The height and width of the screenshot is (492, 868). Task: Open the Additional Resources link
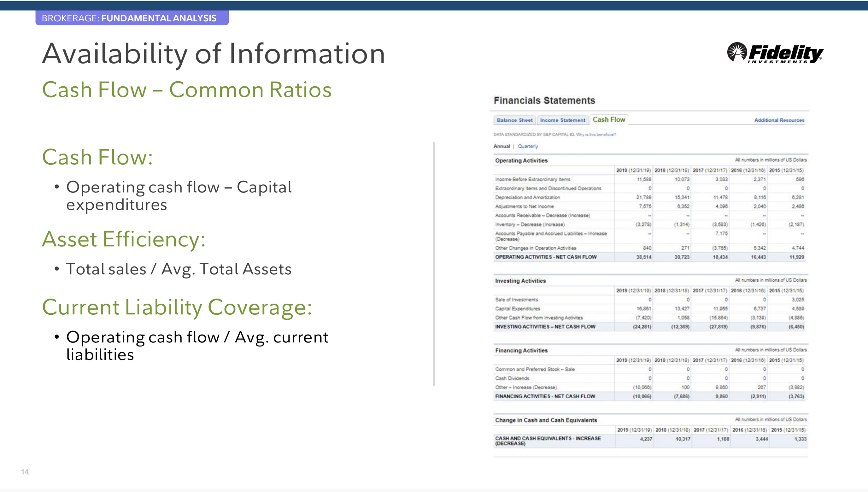[x=779, y=120]
